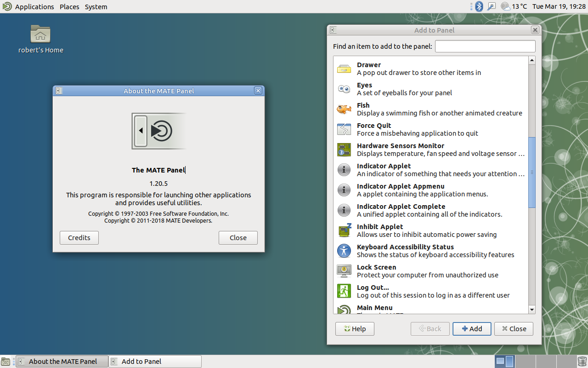588x368 pixels.
Task: Click the MATE logo in top panel
Action: click(x=7, y=6)
